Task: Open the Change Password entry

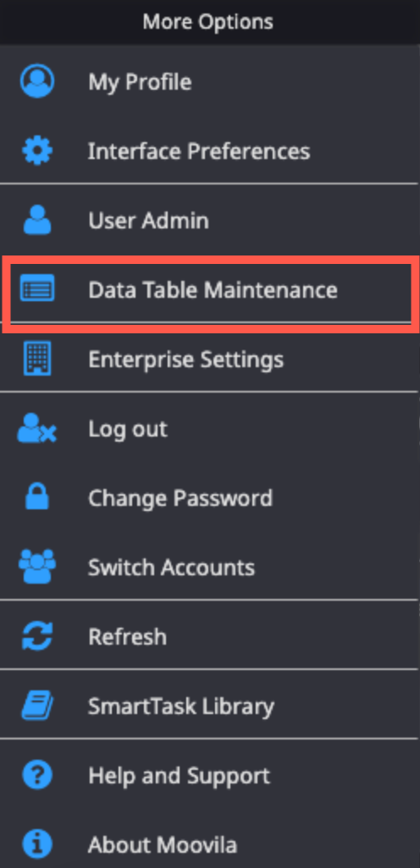Action: [x=180, y=498]
